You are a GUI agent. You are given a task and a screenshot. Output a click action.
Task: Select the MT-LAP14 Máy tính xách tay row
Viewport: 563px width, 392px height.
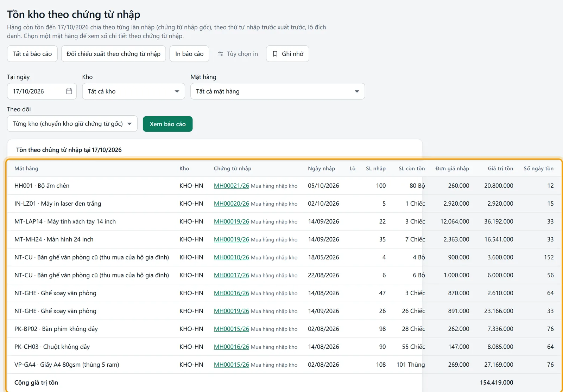[x=284, y=221]
